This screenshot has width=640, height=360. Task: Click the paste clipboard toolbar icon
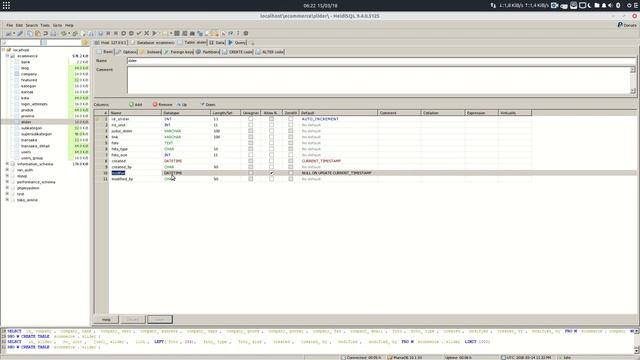[x=38, y=33]
